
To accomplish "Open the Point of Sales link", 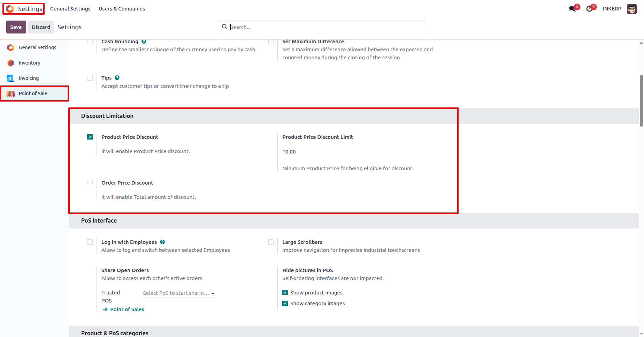I will point(127,309).
